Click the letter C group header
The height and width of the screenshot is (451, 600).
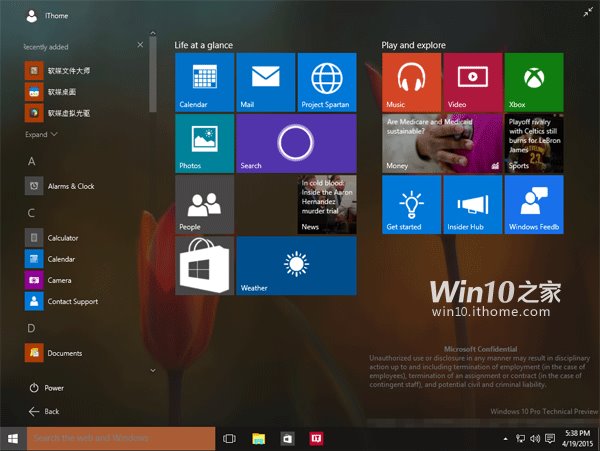click(31, 213)
